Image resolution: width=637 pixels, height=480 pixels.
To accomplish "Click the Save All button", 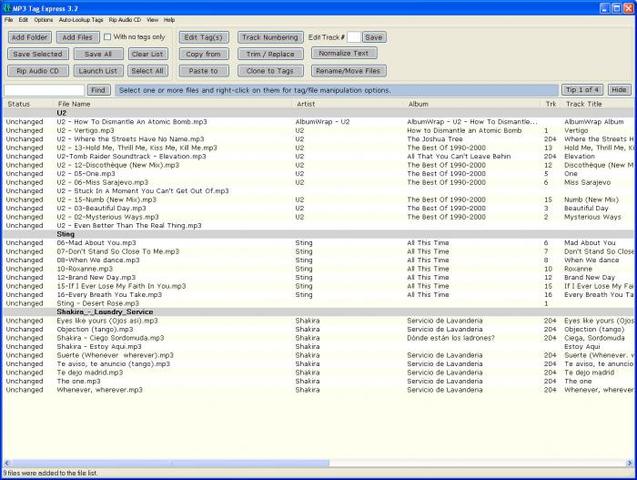I will (x=98, y=54).
